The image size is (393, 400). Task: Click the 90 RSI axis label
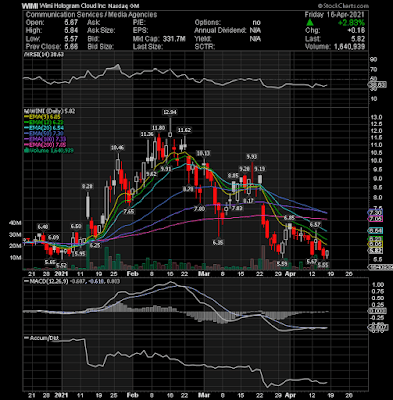pyautogui.click(x=374, y=59)
